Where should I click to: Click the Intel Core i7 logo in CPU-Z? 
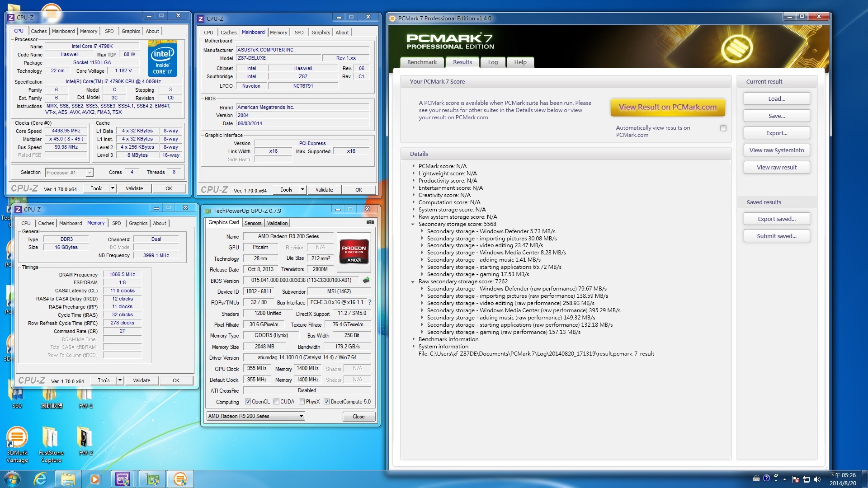click(x=163, y=58)
